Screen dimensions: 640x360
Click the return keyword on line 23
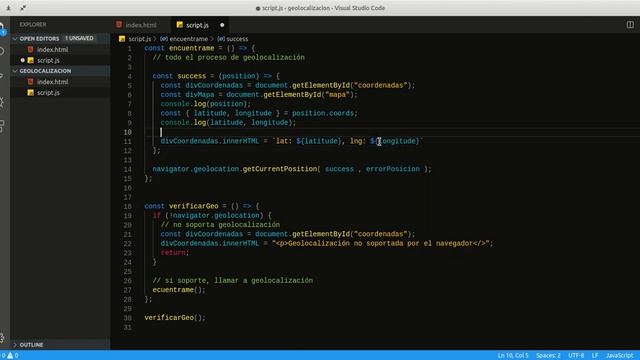tap(173, 253)
